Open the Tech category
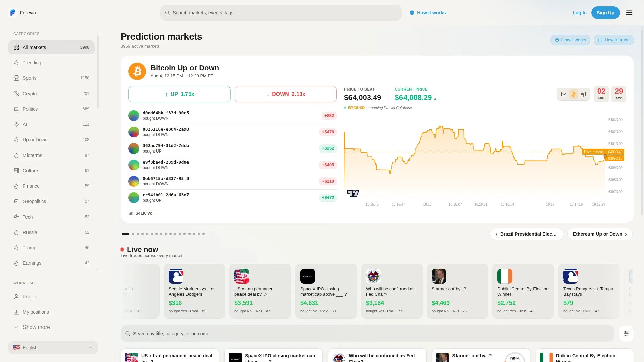The image size is (644, 362). click(51, 217)
